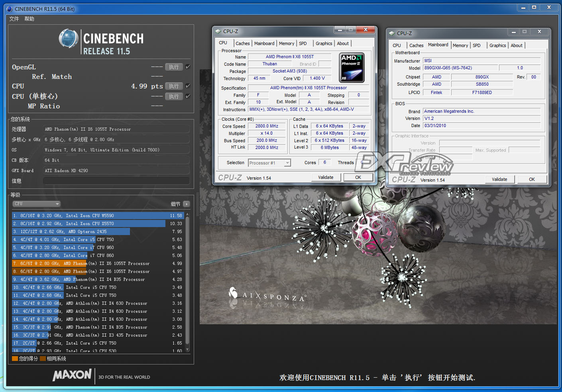Viewport: 562px width, 392px height.
Task: Open the CPU ranking type dropdown
Action: click(x=36, y=204)
